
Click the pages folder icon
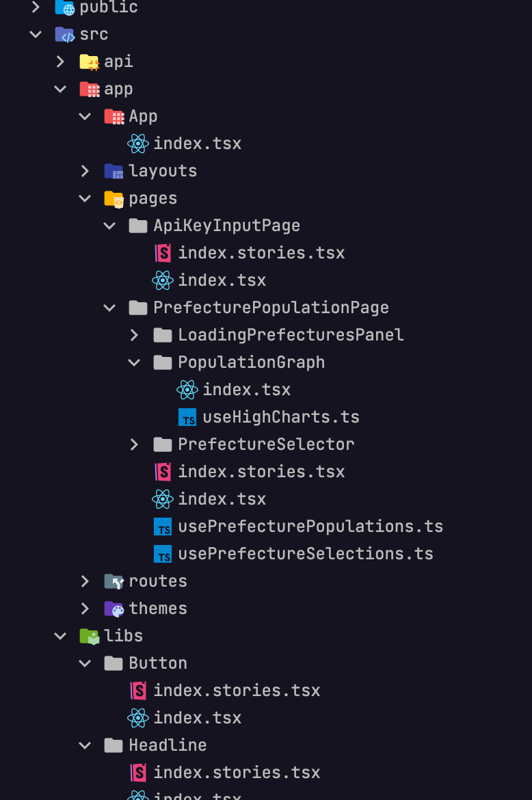point(114,198)
